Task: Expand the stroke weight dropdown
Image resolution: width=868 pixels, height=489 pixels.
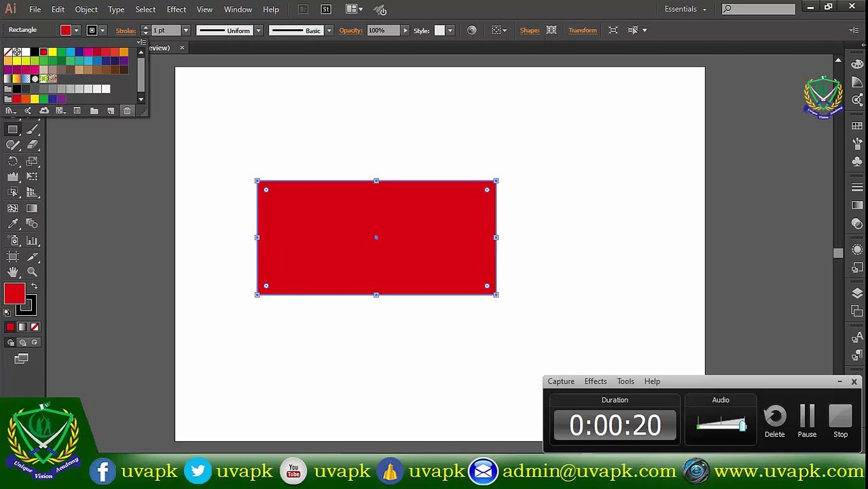Action: pos(185,31)
